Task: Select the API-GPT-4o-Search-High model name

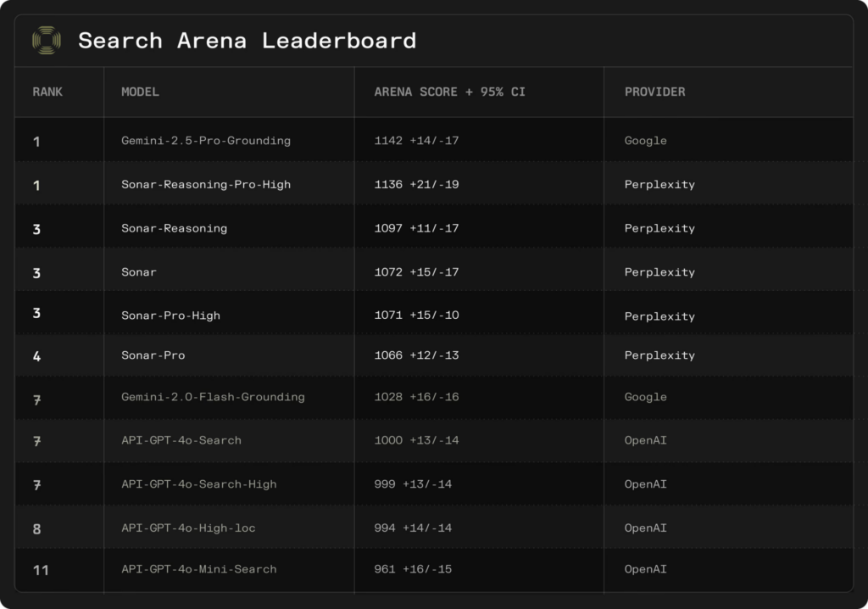Action: click(x=198, y=484)
